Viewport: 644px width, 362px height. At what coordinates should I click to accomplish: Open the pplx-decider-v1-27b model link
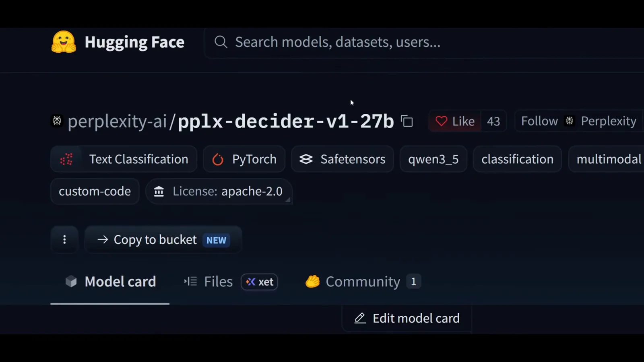pyautogui.click(x=286, y=121)
